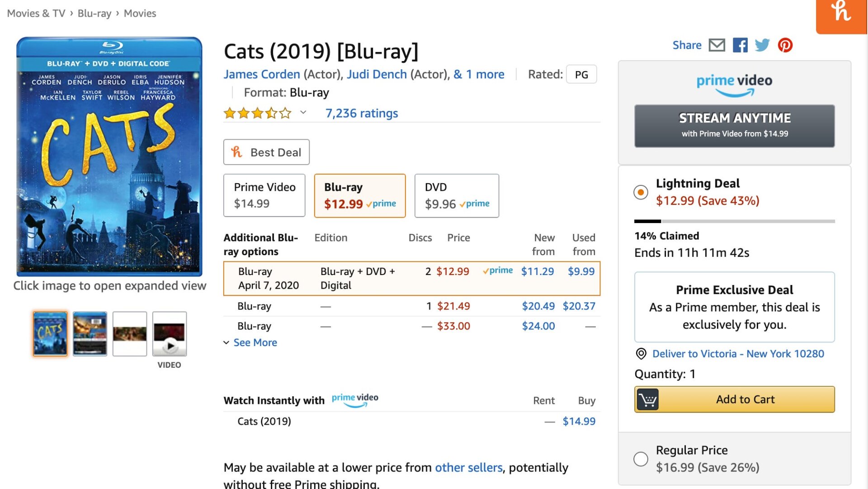Image resolution: width=868 pixels, height=489 pixels.
Task: Select the second product image thumbnail
Action: tap(90, 333)
